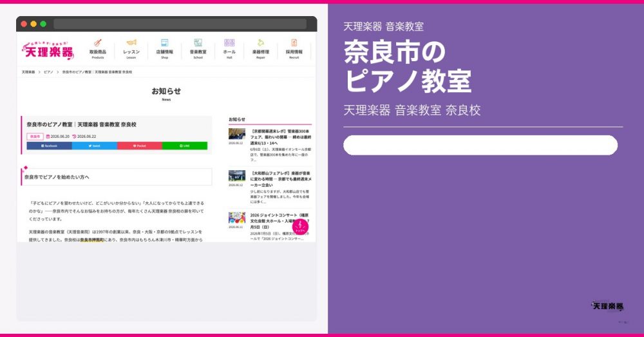Share the article via the green LINE button
This screenshot has width=644, height=337.
click(x=185, y=146)
